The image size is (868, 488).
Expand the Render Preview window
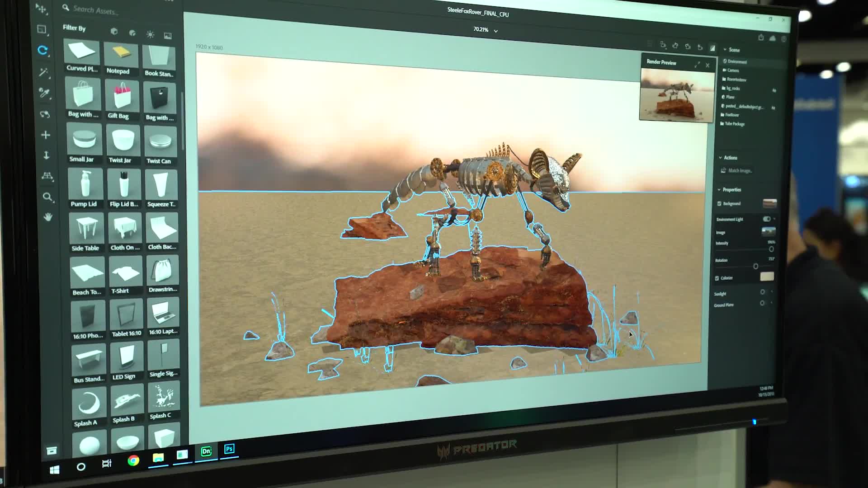[x=697, y=65]
